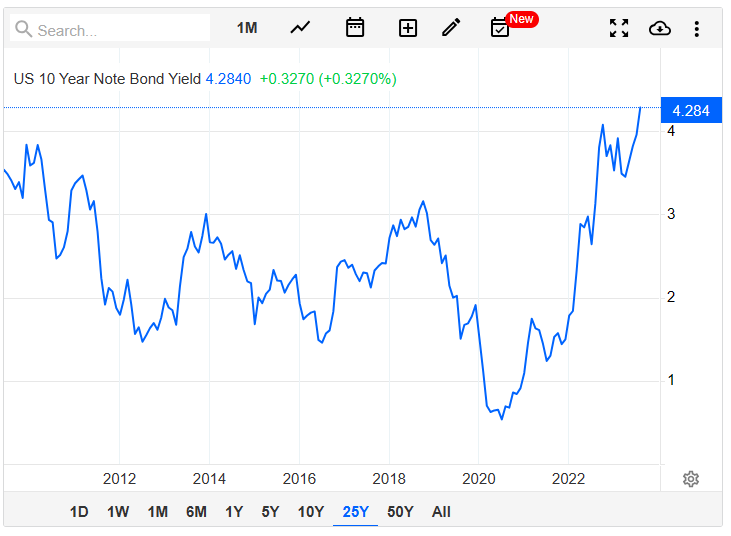The image size is (731, 536).
Task: Set range to 1Y
Action: (x=234, y=512)
